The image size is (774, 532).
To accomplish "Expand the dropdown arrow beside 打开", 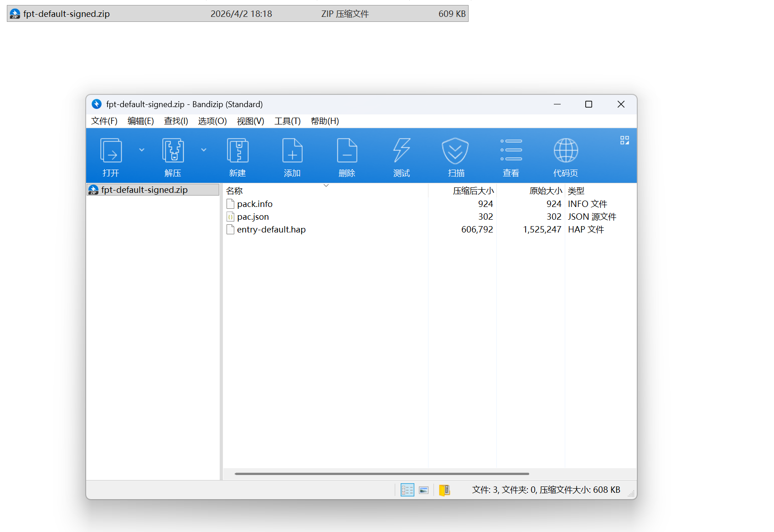I will point(142,150).
